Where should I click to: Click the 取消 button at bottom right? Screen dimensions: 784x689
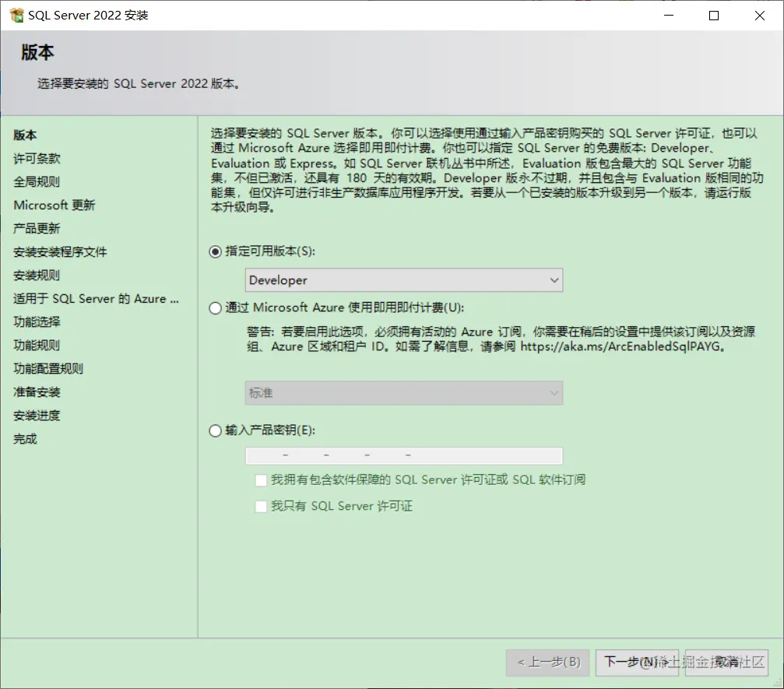(726, 663)
